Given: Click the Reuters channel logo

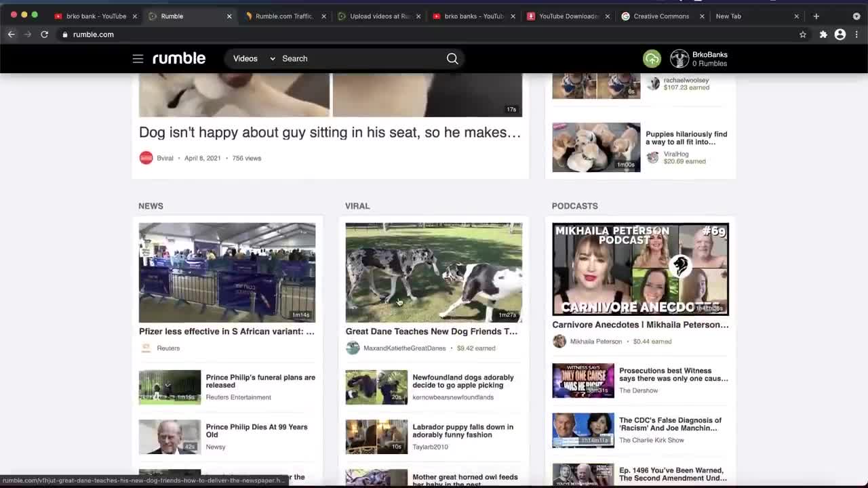Looking at the screenshot, I should tap(146, 348).
